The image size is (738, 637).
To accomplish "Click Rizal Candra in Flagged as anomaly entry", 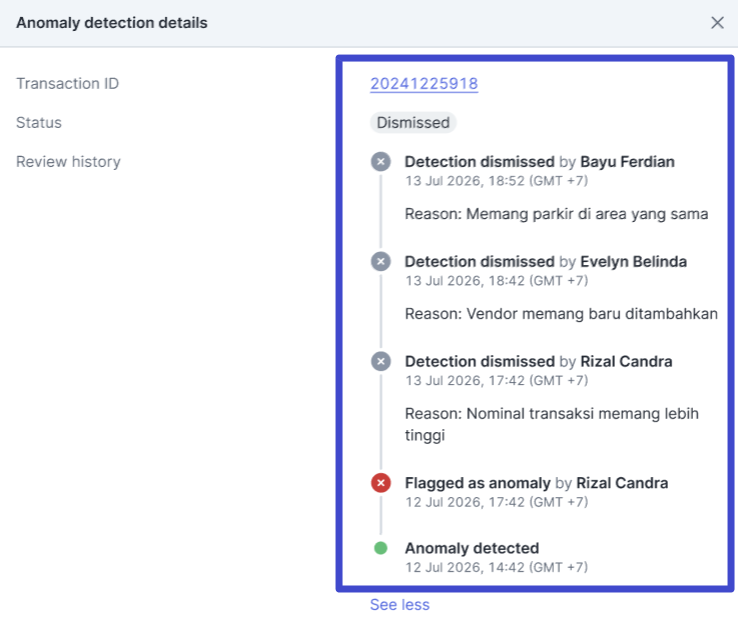I will [621, 483].
